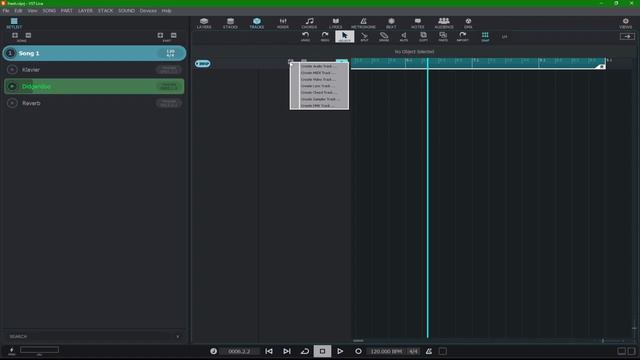640x360 pixels.
Task: Open the LYRICS view
Action: click(x=336, y=23)
